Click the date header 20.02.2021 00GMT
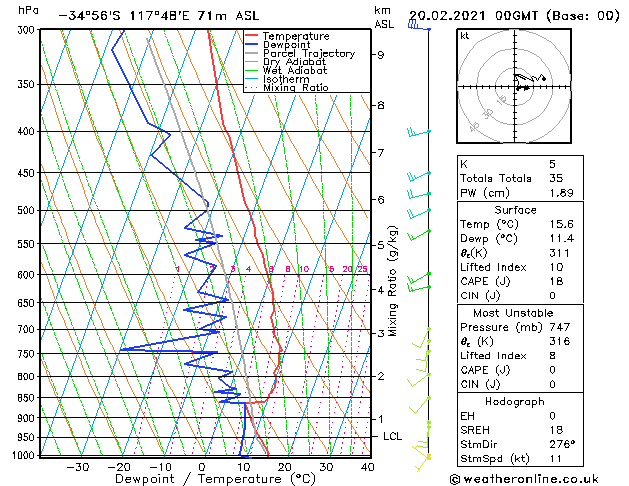The width and height of the screenshot is (629, 486). tap(473, 16)
